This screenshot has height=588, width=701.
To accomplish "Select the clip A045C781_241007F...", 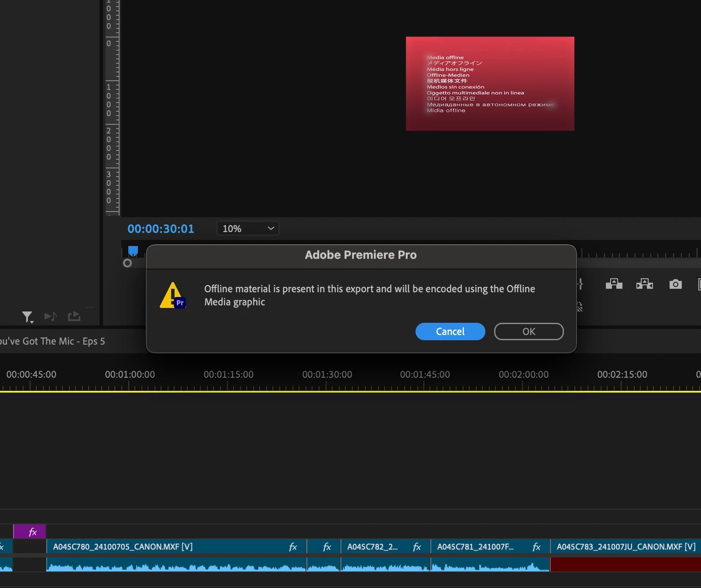I will pyautogui.click(x=490, y=547).
